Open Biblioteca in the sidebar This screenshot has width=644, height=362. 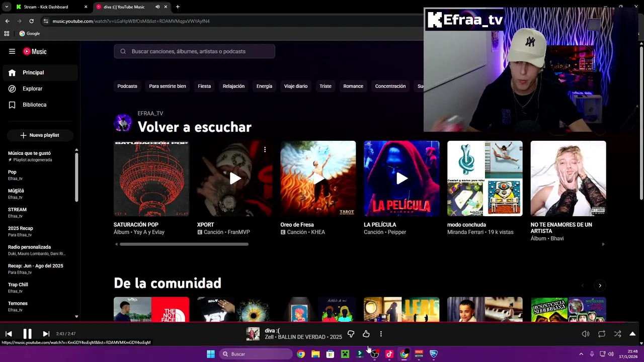40,105
